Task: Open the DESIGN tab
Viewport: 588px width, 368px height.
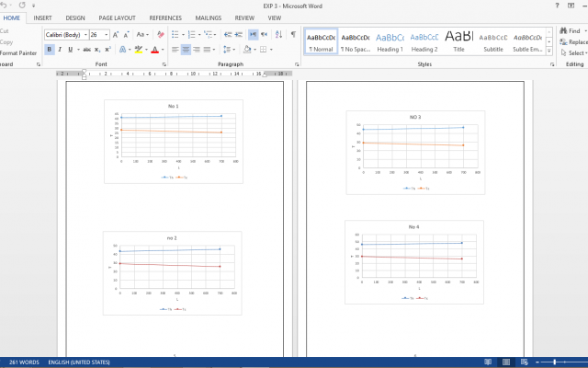Action: tap(75, 17)
